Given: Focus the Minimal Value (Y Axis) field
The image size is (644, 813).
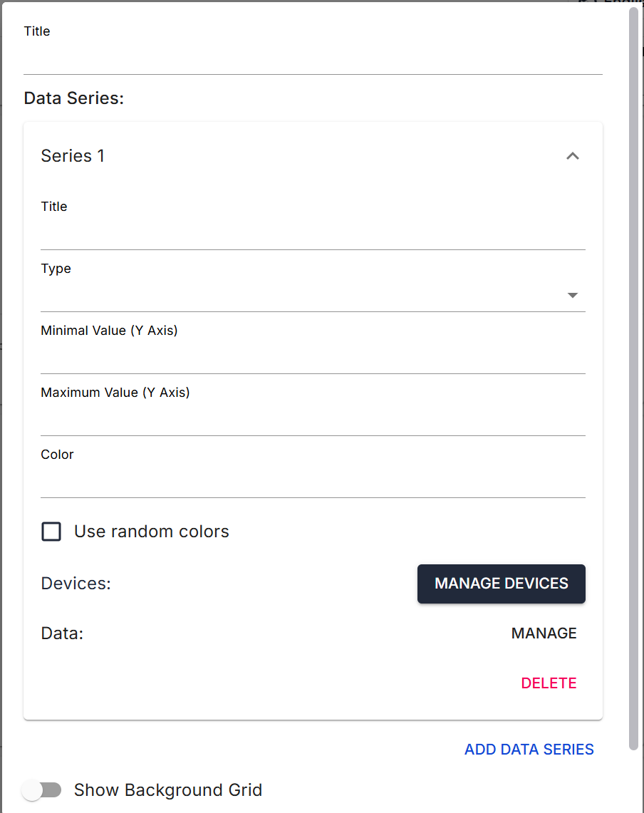Looking at the screenshot, I should pos(313,358).
